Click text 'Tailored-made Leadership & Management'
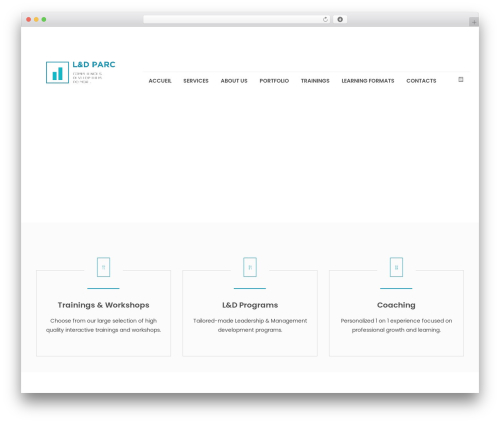 point(250,321)
